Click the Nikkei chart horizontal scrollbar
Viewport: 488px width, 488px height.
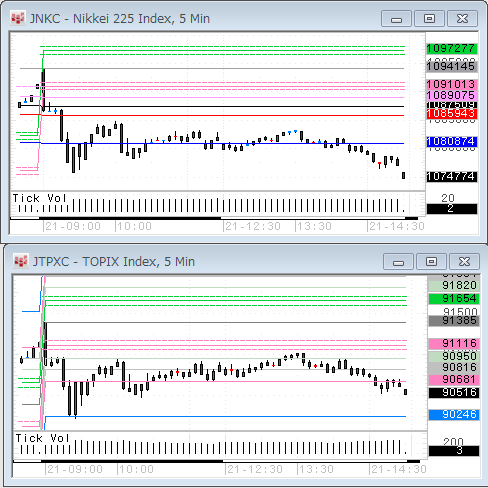point(213,218)
